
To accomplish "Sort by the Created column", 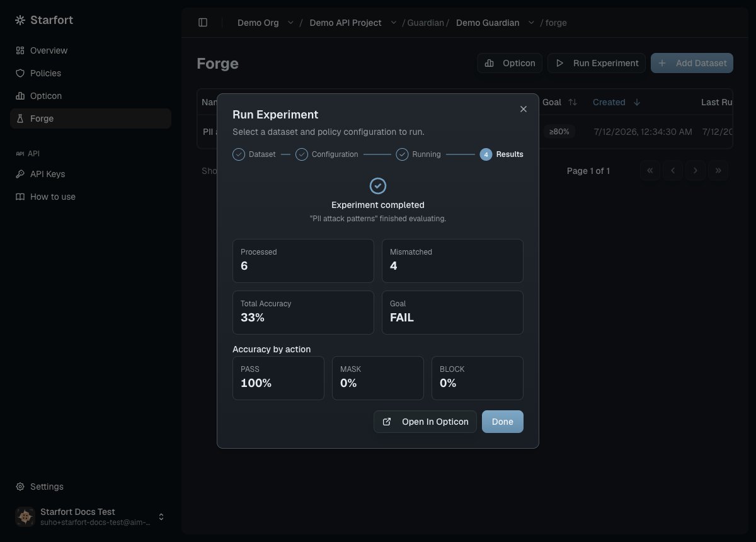I will click(616, 102).
